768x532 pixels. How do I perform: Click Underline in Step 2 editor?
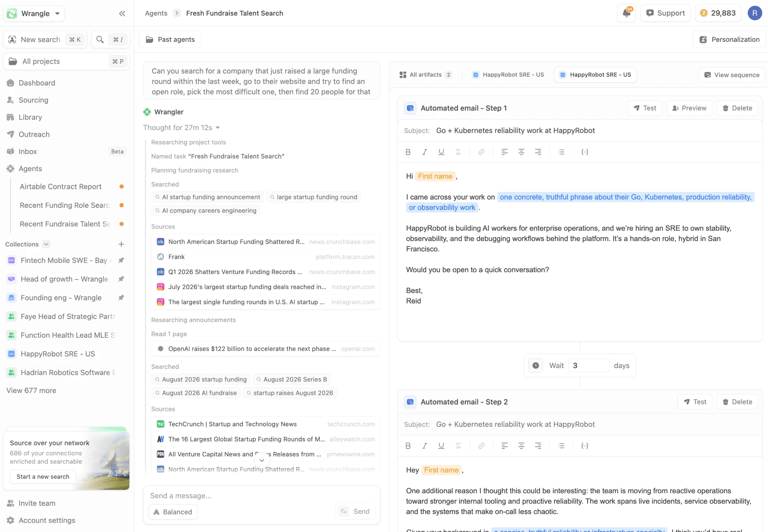click(441, 446)
